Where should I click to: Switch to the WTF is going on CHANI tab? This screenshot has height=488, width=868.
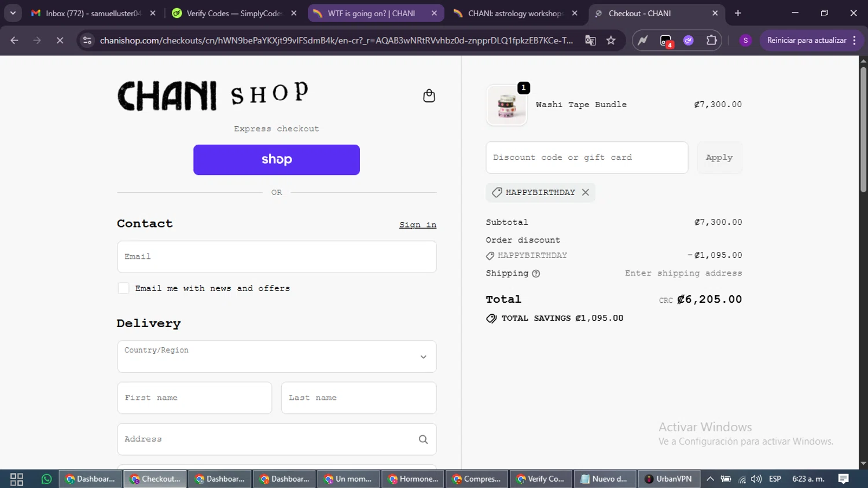pos(374,13)
